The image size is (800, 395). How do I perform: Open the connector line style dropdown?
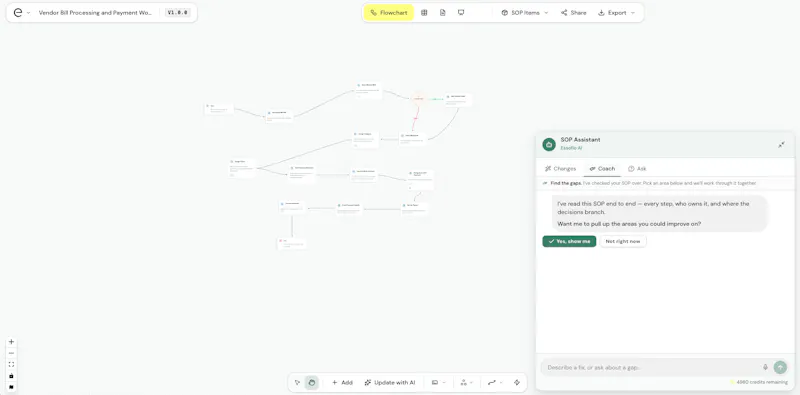click(495, 382)
